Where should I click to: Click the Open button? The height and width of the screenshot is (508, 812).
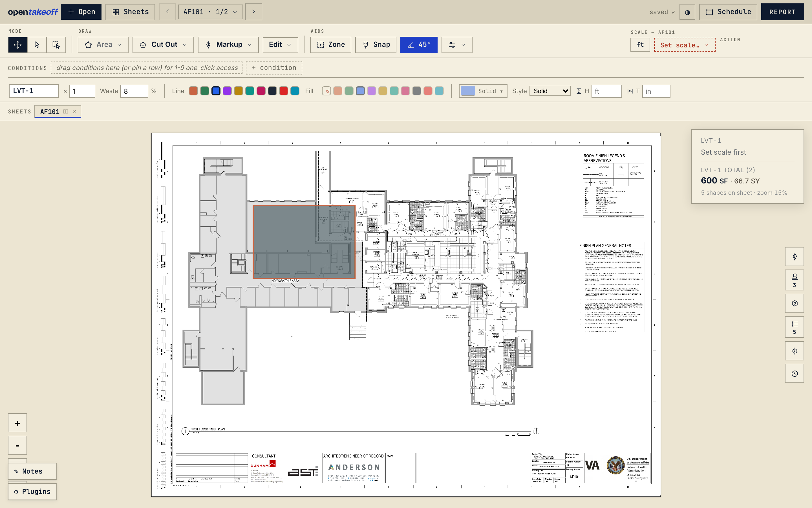pyautogui.click(x=81, y=12)
